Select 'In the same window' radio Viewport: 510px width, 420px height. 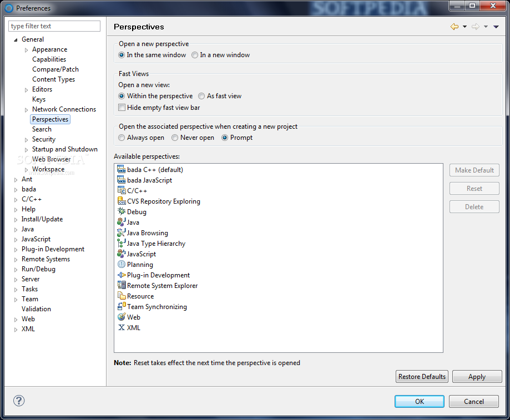tap(122, 55)
